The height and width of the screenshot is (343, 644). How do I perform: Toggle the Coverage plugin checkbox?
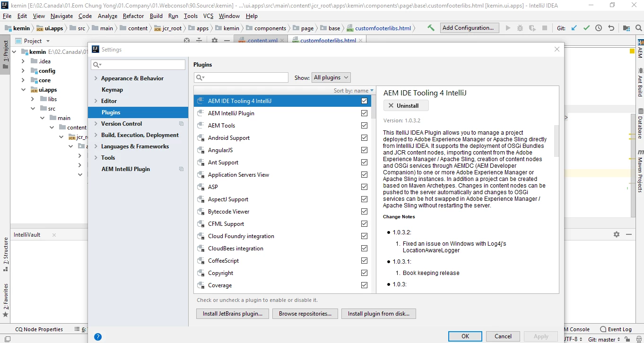click(364, 285)
